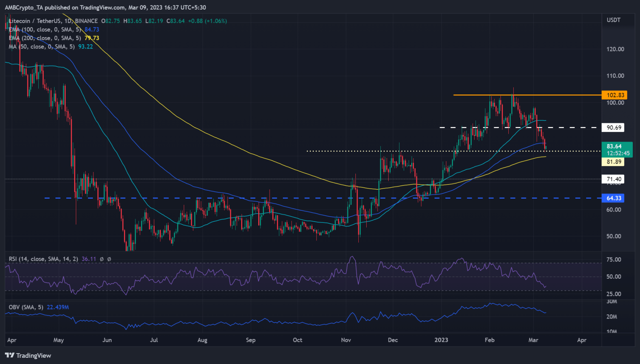This screenshot has height=364, width=640.
Task: Click the 12:52:45 candle countdown timer
Action: tap(619, 153)
